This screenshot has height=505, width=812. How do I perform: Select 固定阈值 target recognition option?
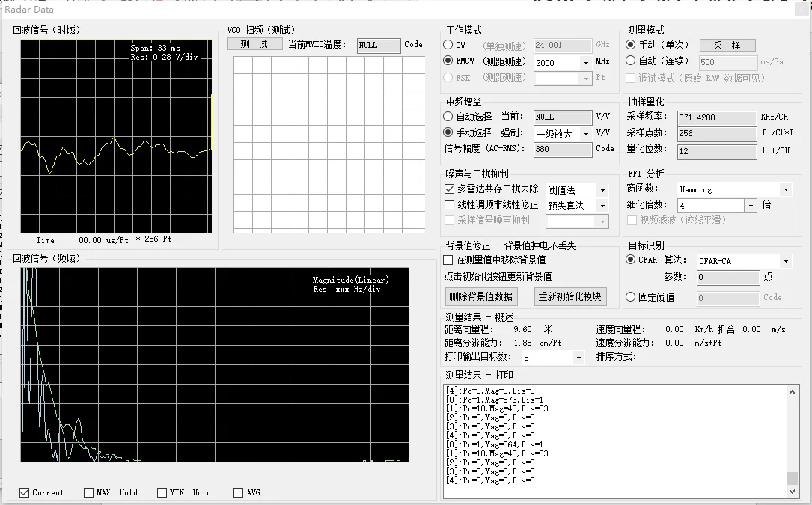[631, 297]
